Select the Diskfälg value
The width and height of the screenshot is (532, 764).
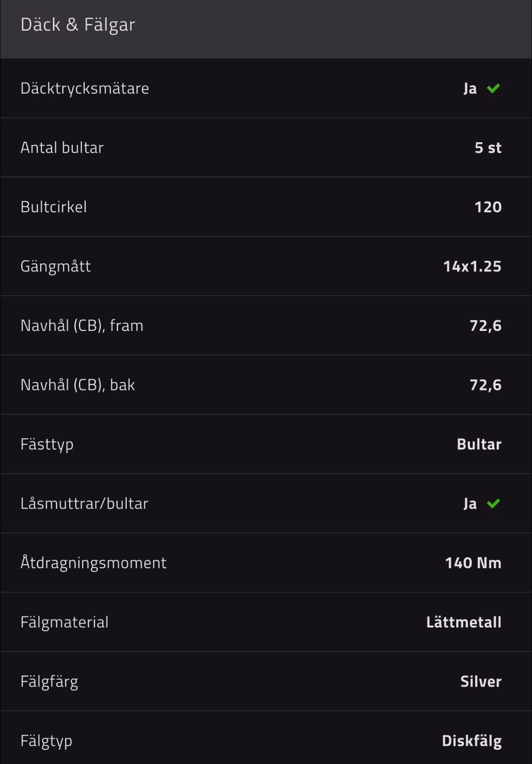click(472, 741)
